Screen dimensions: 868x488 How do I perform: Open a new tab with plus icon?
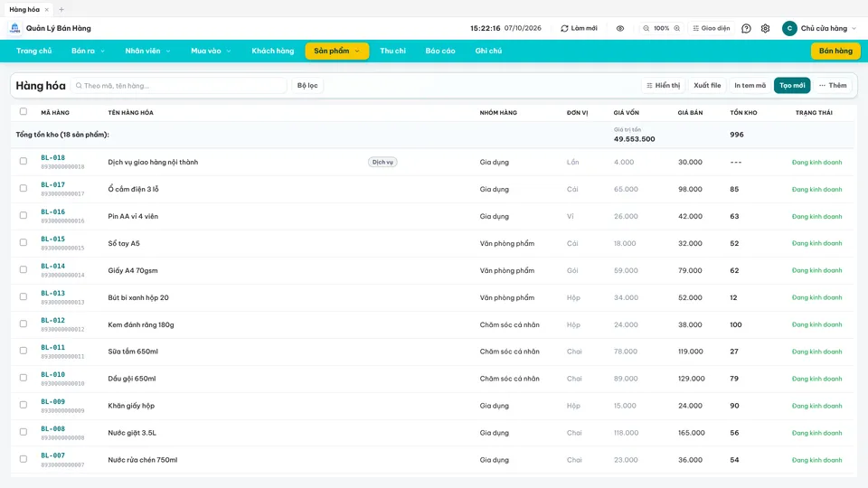point(61,9)
